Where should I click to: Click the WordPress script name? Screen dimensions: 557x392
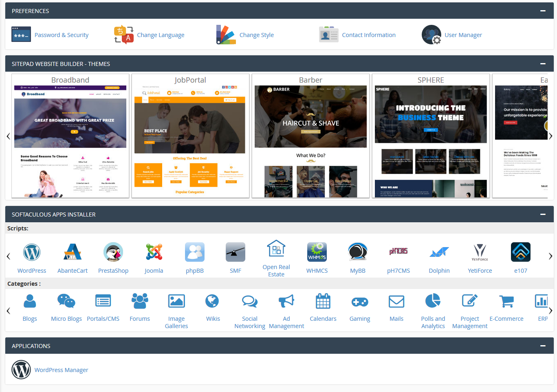click(x=32, y=271)
